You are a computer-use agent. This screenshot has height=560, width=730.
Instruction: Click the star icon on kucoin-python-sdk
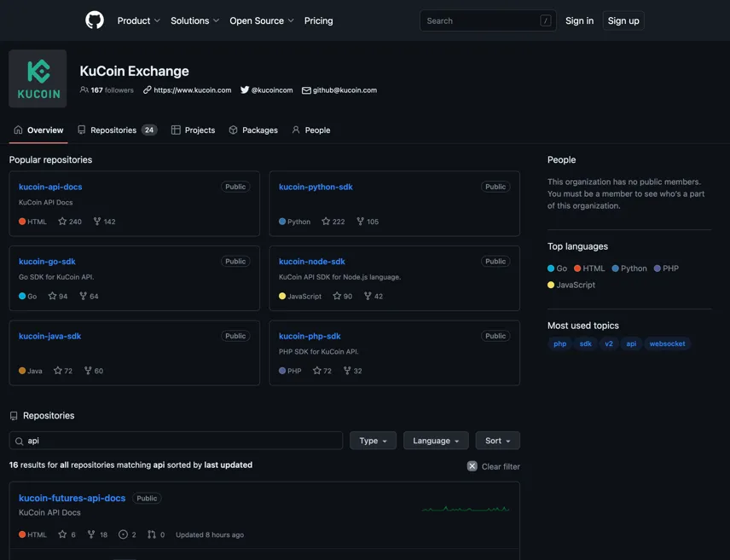(326, 222)
